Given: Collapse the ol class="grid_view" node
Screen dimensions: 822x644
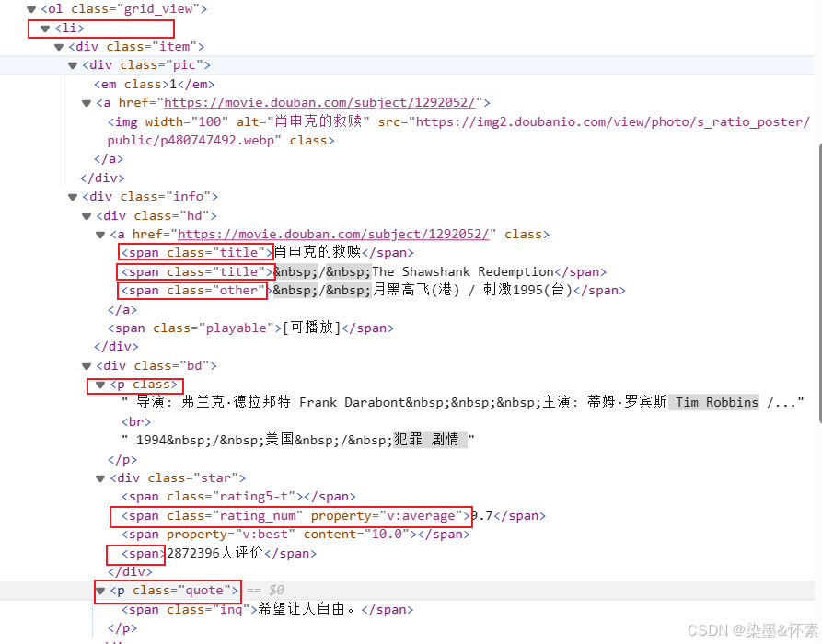Looking at the screenshot, I should (x=31, y=9).
